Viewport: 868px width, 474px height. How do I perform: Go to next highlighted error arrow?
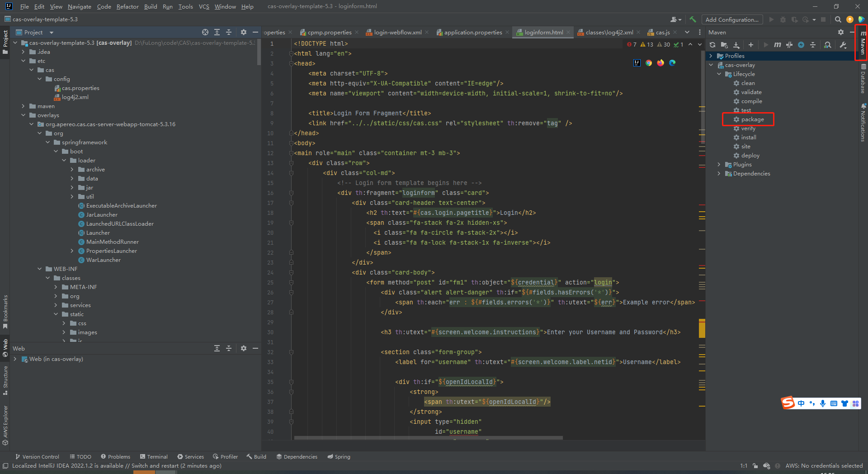[x=700, y=44]
